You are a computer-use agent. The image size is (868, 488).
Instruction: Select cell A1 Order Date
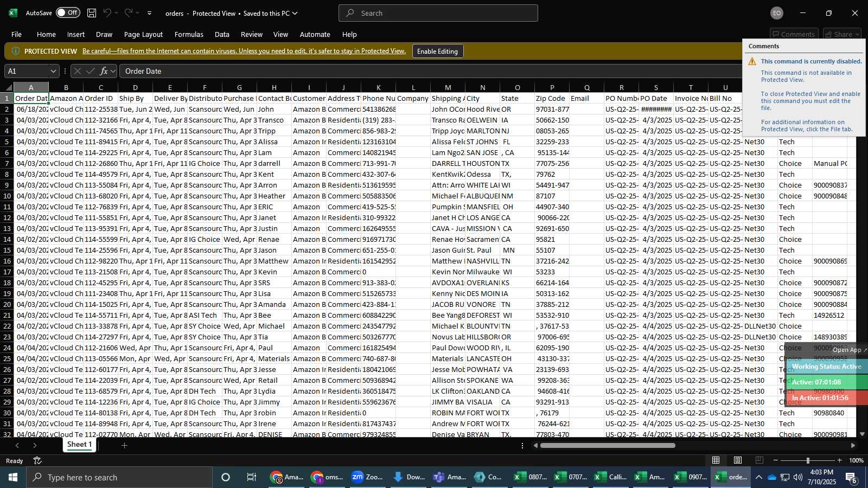click(31, 98)
